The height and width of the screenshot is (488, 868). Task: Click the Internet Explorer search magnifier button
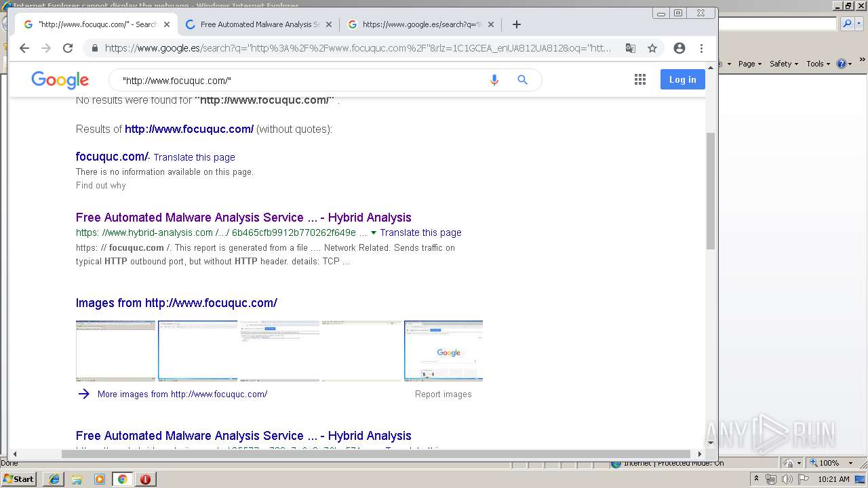point(847,24)
